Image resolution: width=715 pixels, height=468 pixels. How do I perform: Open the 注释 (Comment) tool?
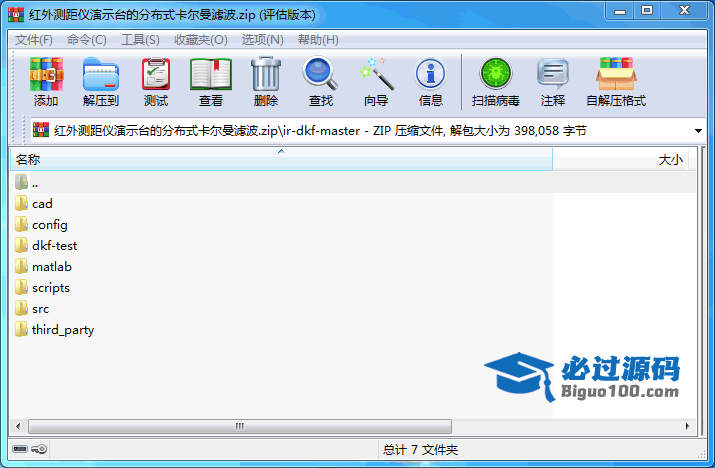pyautogui.click(x=553, y=74)
